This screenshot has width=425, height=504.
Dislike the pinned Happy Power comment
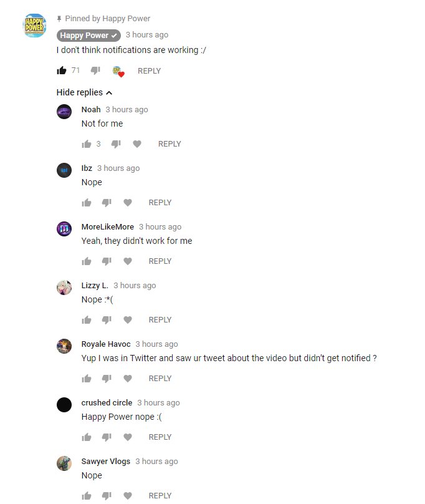tap(95, 70)
